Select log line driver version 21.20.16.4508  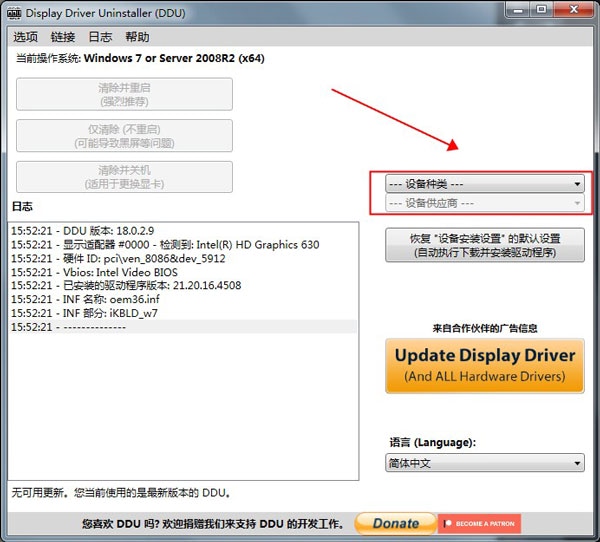point(184,286)
